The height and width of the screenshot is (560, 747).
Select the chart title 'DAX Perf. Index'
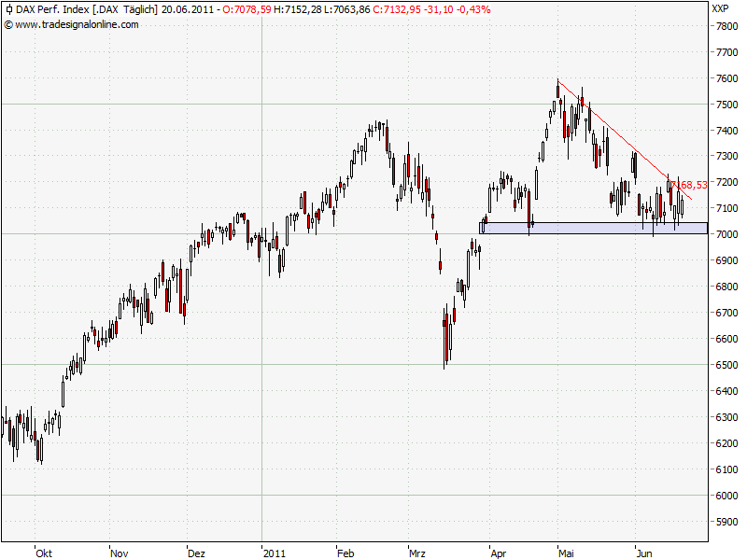[52, 9]
